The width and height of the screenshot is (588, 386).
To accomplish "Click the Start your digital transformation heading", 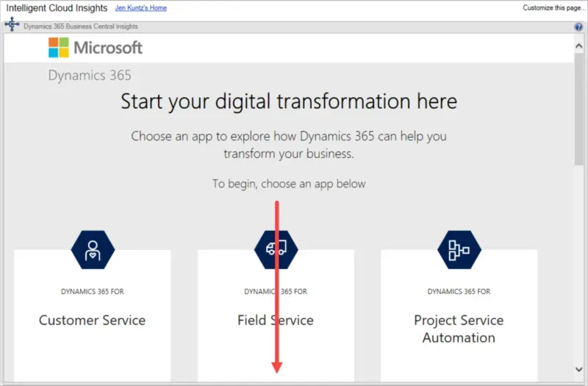I will [289, 101].
